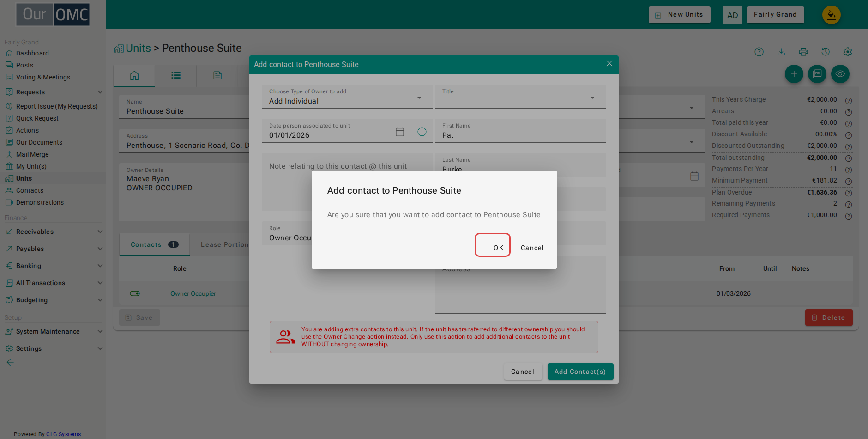
Task: Open Owner Occupier contact link
Action: 193,293
